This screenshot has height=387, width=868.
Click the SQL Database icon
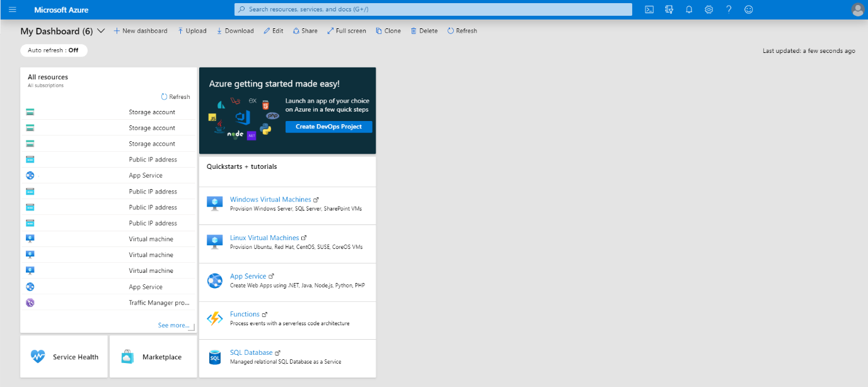point(215,357)
